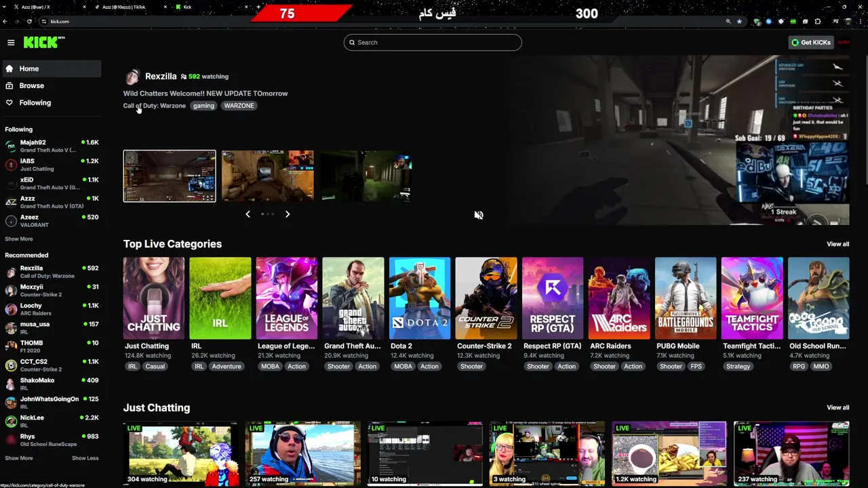Open Rexzilla channel name in featured header
868x488 pixels.
pyautogui.click(x=161, y=76)
